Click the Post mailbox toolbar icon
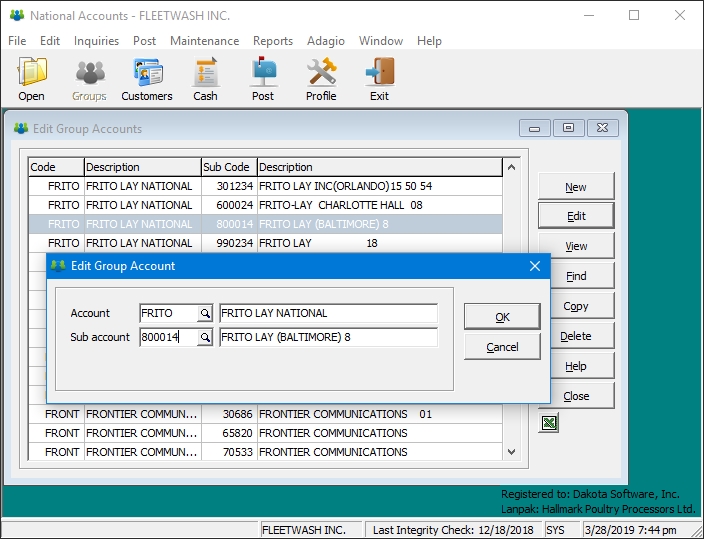Image resolution: width=704 pixels, height=539 pixels. pyautogui.click(x=263, y=79)
